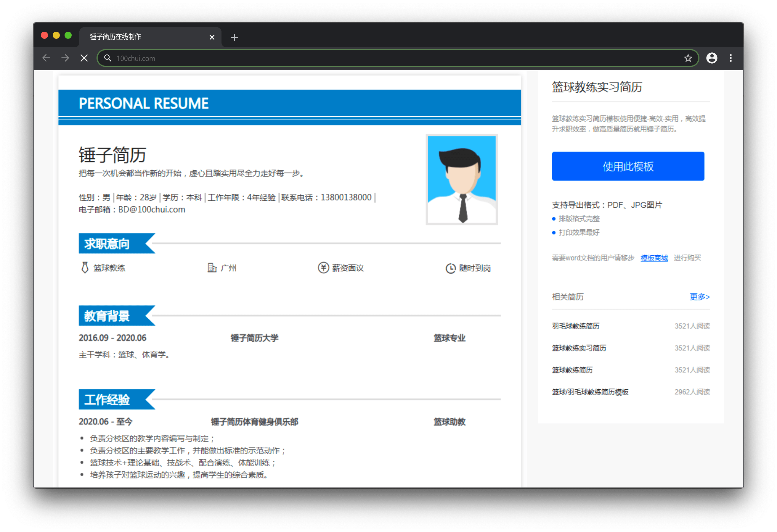Stop page loading with X icon
The image size is (777, 532).
84,58
